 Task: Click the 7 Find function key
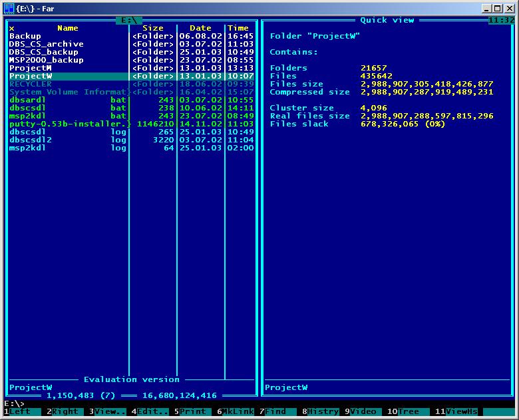[x=277, y=411]
